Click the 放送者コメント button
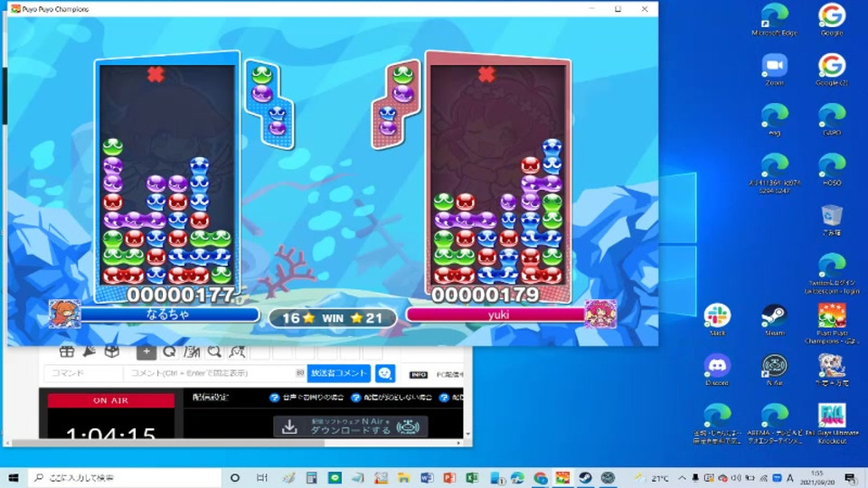The image size is (868, 488). [x=339, y=373]
